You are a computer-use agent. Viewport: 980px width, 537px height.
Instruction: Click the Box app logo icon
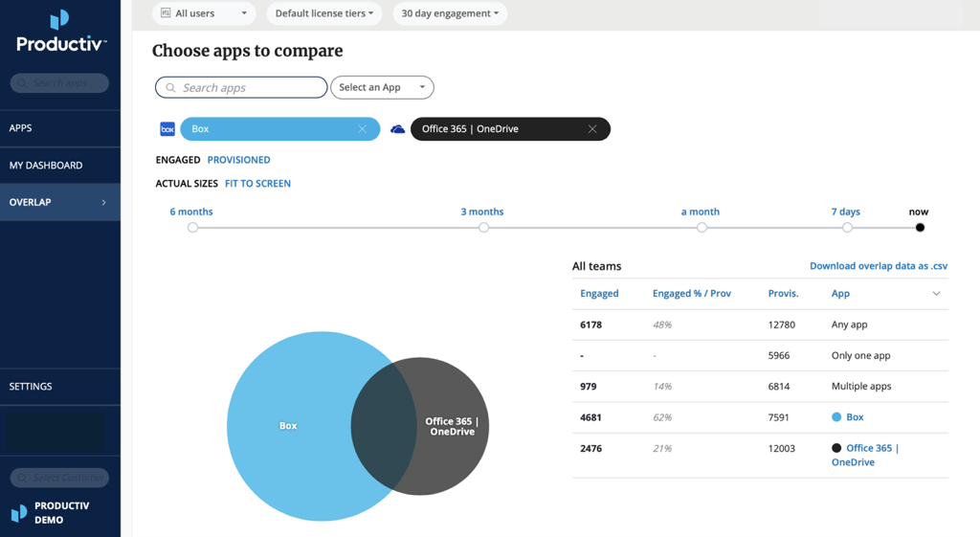167,129
